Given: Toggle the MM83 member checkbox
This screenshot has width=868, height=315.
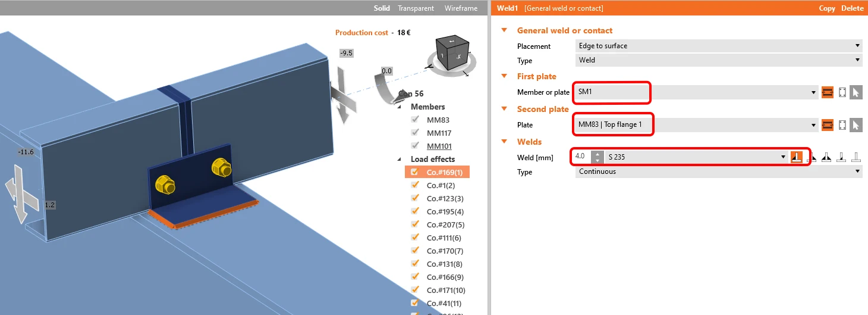Looking at the screenshot, I should (x=415, y=120).
